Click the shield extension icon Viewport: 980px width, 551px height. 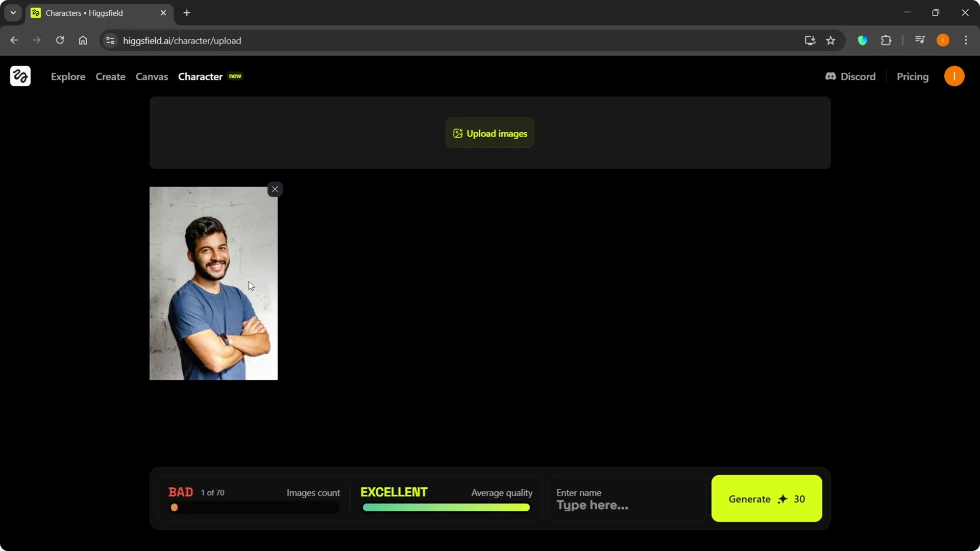(863, 40)
